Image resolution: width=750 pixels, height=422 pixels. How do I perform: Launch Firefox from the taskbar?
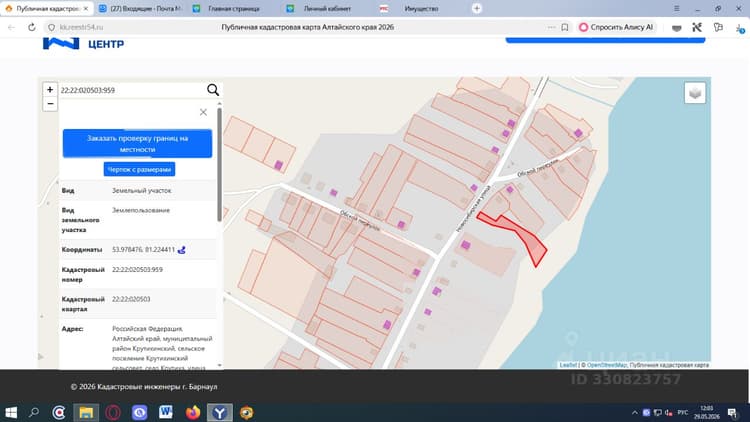point(193,412)
